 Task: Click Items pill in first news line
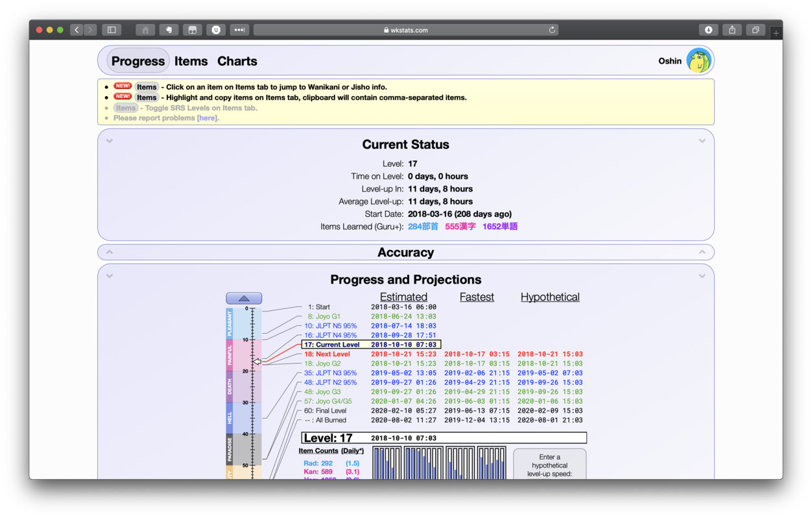[147, 87]
